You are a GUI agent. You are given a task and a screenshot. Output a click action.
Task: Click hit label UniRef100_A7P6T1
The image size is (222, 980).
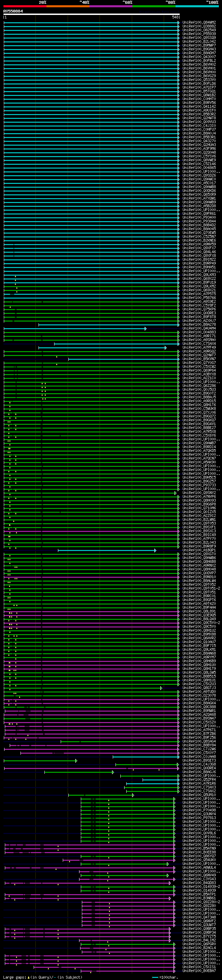(x=199, y=730)
